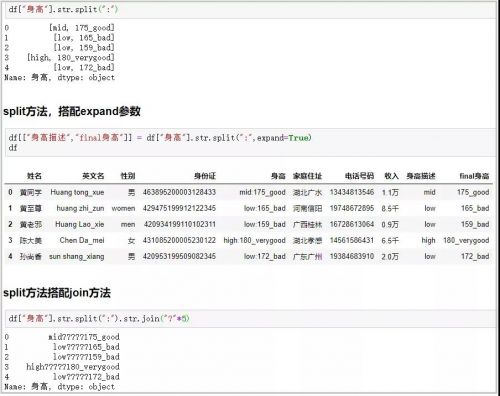Select output line 'mid?????175_good'
Viewport: 500px width, 396px height.
coord(84,337)
